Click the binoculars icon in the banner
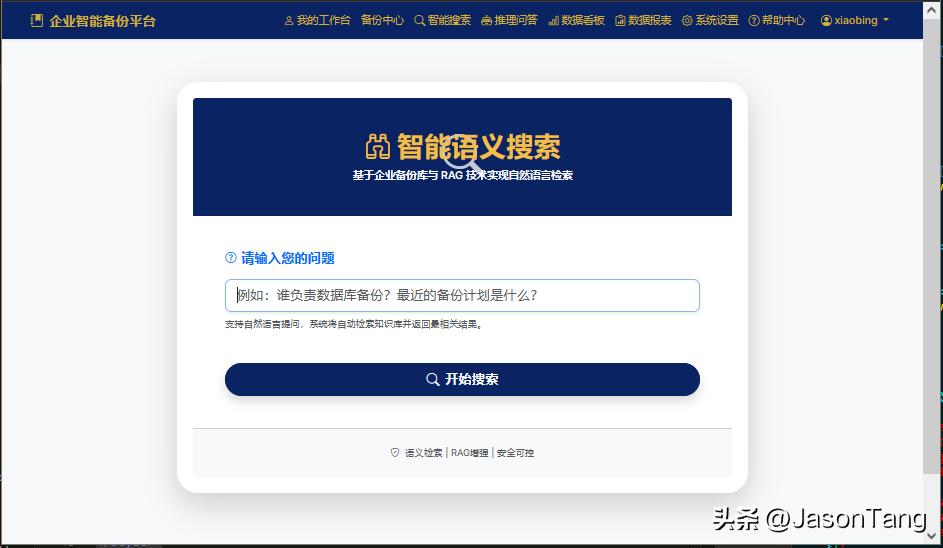The height and width of the screenshot is (548, 943). tap(378, 147)
